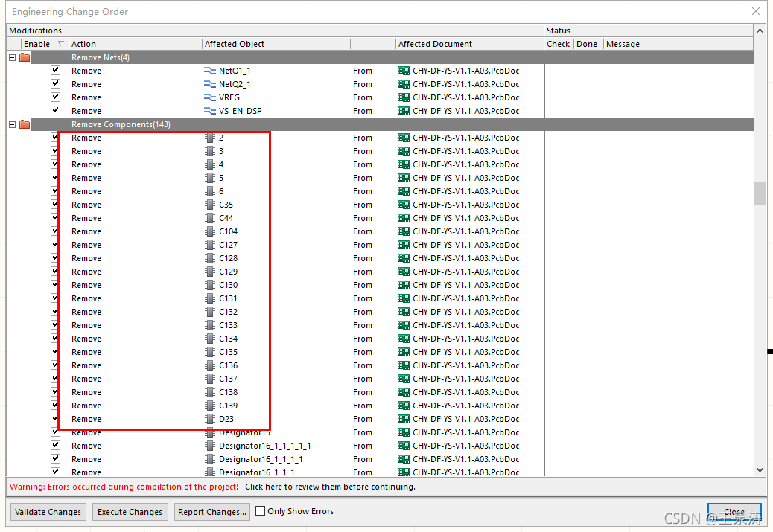Toggle the Enable checkbox for C104
Image resolution: width=773 pixels, height=532 pixels.
[55, 231]
